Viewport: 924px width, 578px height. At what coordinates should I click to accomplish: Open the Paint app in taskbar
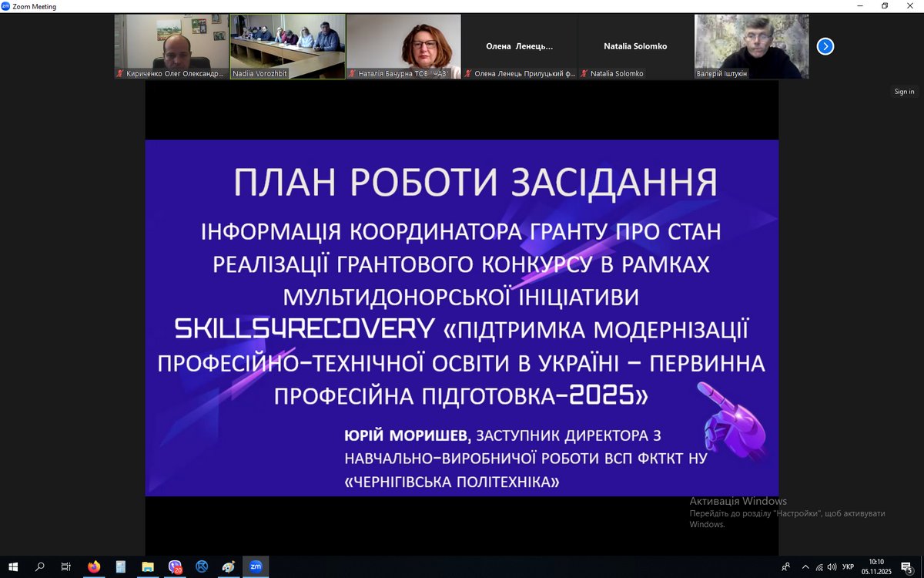click(229, 566)
